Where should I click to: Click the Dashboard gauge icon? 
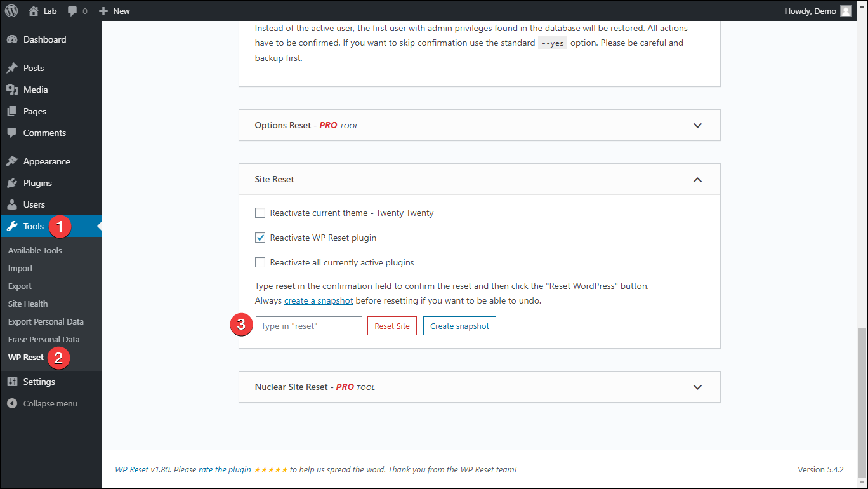12,39
